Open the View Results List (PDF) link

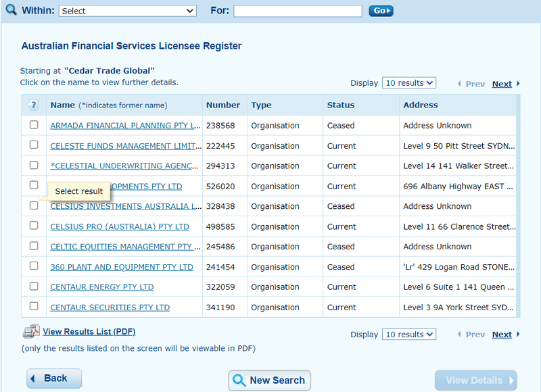coord(89,332)
